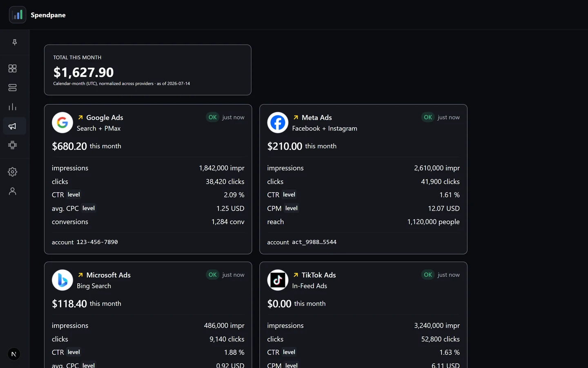The height and width of the screenshot is (368, 588).
Task: Open Meta Ads external link arrow
Action: [x=296, y=117]
